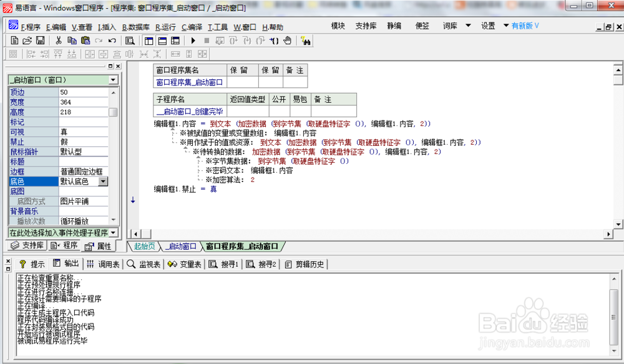Image resolution: width=624 pixels, height=364 pixels.
Task: Expand the dropdown arrow next to 词库
Action: (x=469, y=26)
